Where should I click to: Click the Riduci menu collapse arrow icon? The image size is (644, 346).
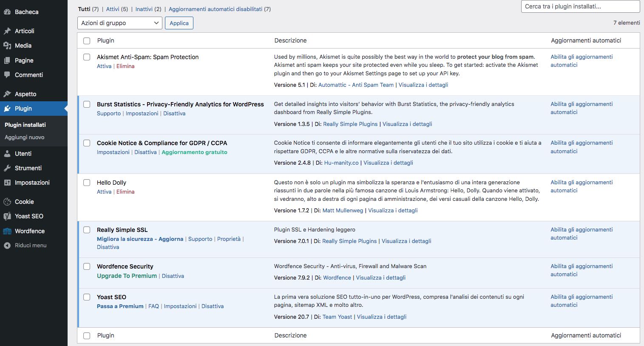[7, 246]
